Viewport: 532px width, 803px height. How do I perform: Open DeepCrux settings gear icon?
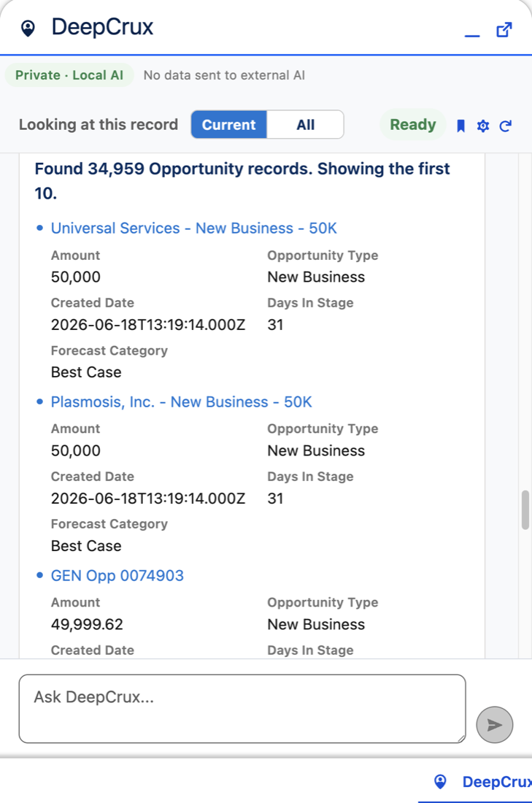point(483,126)
